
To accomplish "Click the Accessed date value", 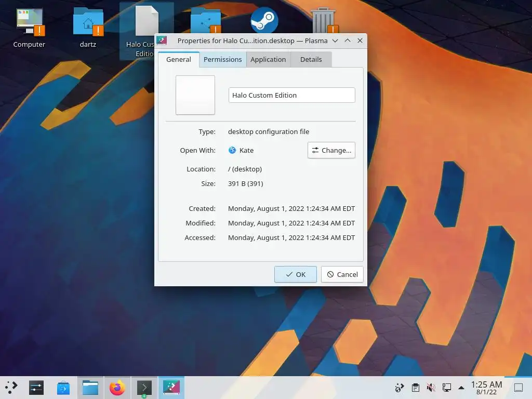I will (x=291, y=238).
